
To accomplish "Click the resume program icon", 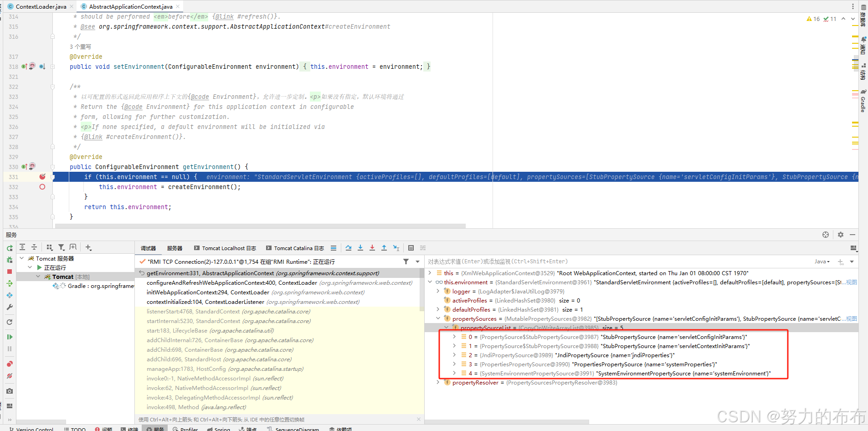I will coord(10,337).
